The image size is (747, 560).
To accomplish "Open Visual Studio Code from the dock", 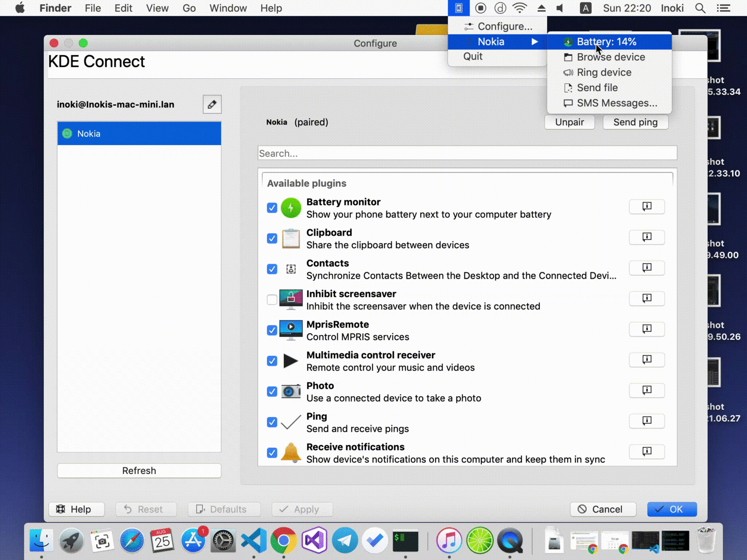I will click(x=254, y=540).
